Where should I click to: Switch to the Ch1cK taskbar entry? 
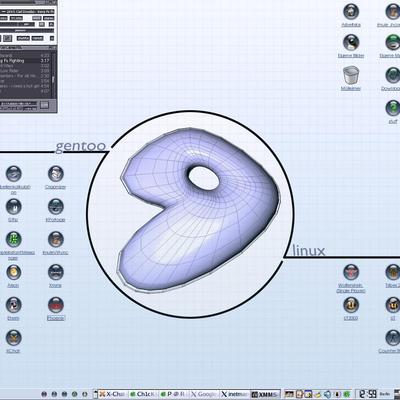click(x=143, y=394)
